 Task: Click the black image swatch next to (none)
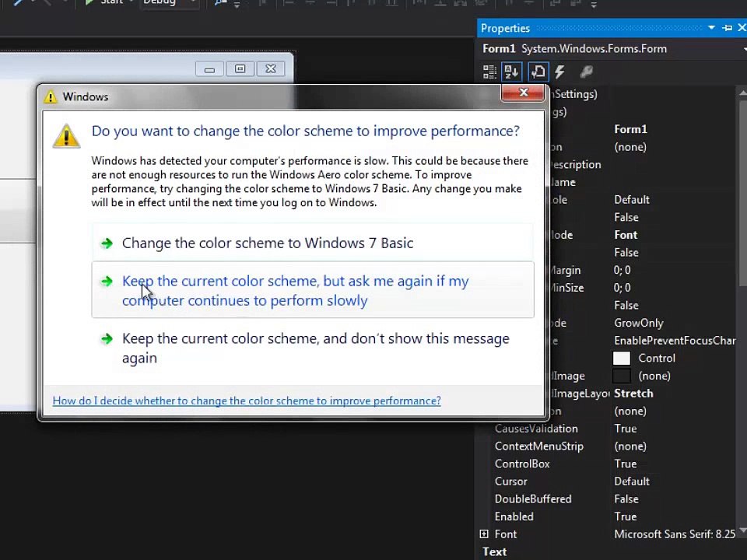pos(621,376)
